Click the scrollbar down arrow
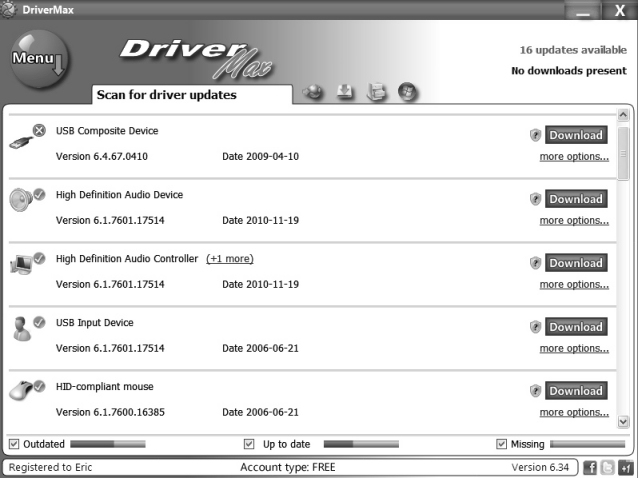 tap(623, 421)
